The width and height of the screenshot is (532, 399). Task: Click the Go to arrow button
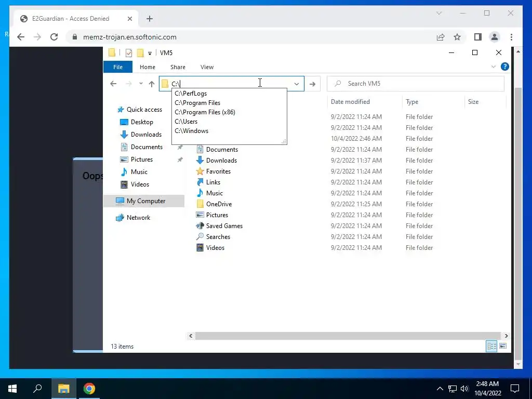312,84
